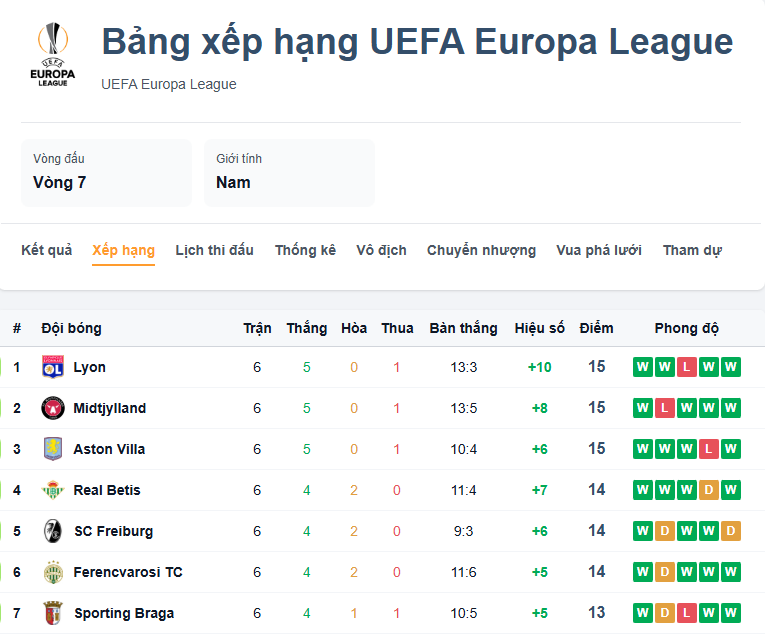The height and width of the screenshot is (637, 765).
Task: Select the Lịch thi đấu tab
Action: tap(214, 250)
